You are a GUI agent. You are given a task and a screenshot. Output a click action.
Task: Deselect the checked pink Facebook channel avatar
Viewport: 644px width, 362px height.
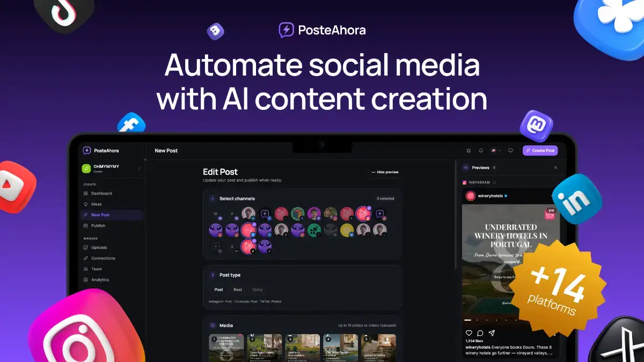(x=248, y=230)
